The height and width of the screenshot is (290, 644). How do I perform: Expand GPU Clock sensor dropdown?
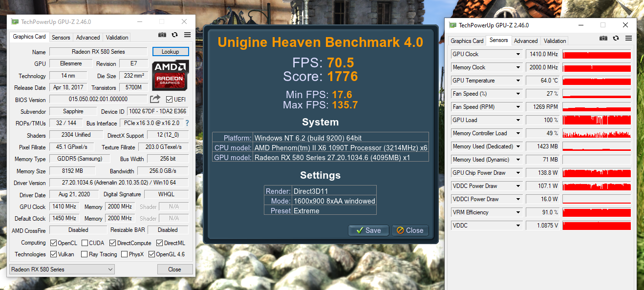[518, 54]
